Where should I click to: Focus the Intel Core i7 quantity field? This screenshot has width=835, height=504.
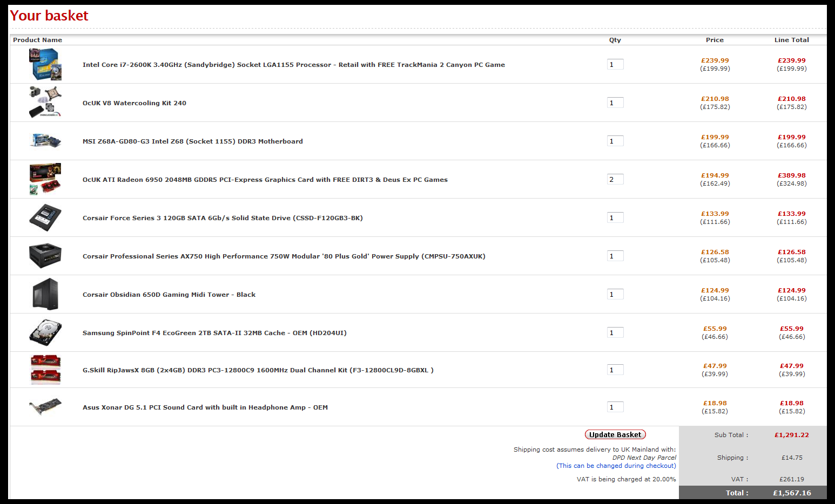615,64
